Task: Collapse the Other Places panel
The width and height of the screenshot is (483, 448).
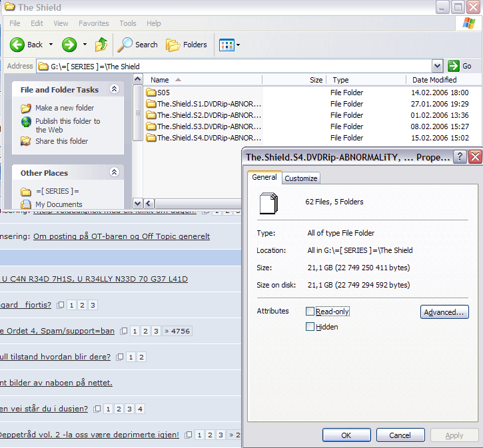Action: coord(115,172)
